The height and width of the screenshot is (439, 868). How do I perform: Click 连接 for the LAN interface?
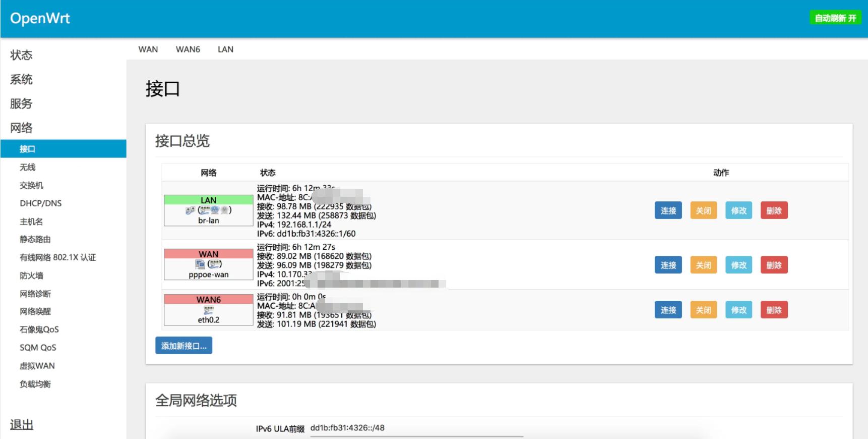pyautogui.click(x=668, y=210)
